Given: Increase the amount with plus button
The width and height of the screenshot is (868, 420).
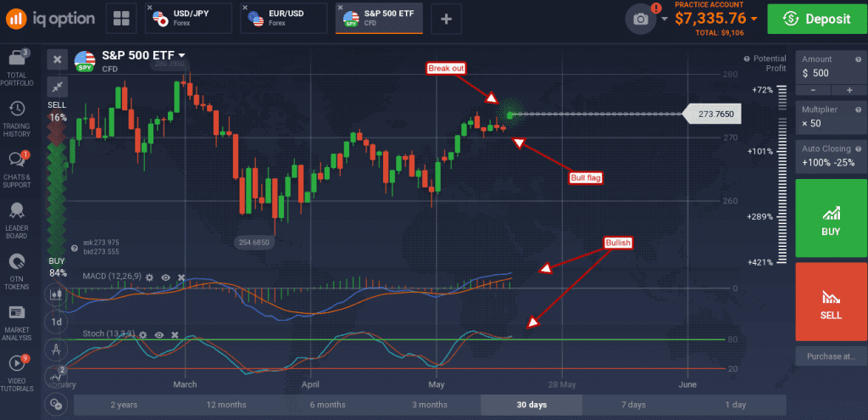Looking at the screenshot, I should click(x=849, y=90).
